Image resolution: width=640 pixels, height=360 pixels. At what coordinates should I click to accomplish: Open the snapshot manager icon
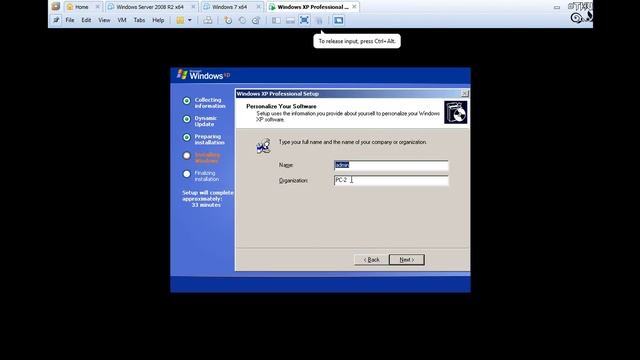click(256, 20)
